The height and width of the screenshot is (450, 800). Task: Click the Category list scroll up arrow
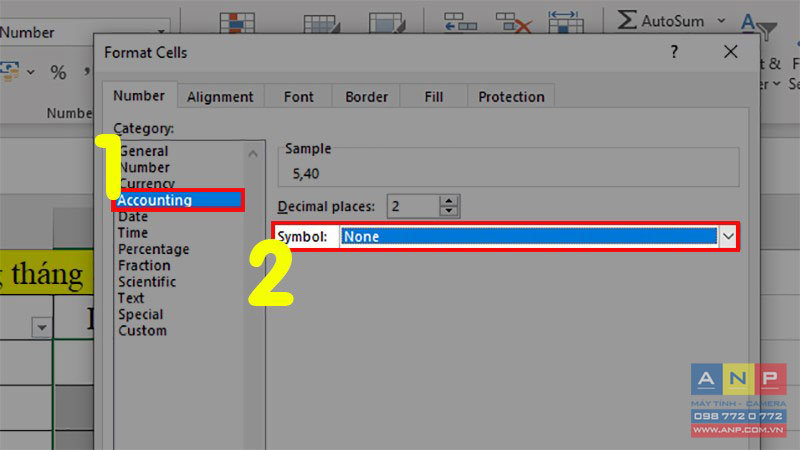[253, 154]
